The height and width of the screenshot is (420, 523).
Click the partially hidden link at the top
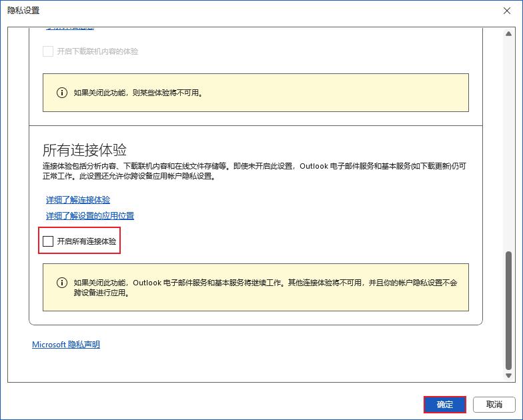pos(70,29)
